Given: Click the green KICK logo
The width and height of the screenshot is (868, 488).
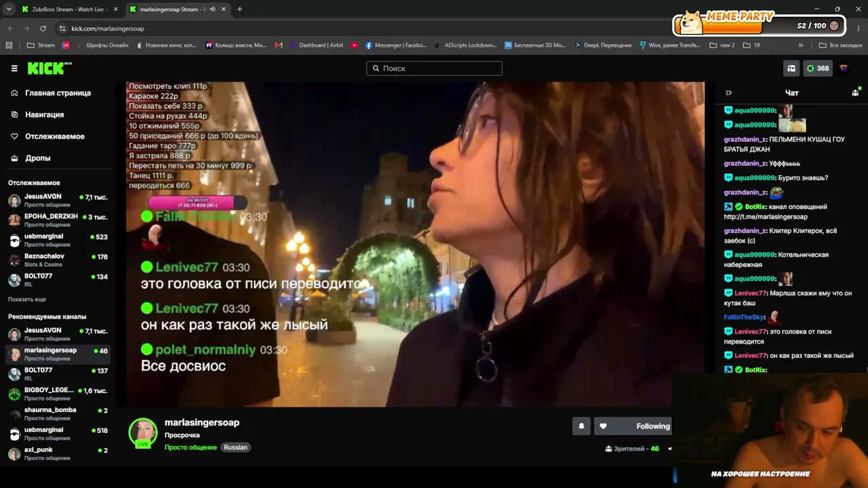Looking at the screenshot, I should [49, 68].
